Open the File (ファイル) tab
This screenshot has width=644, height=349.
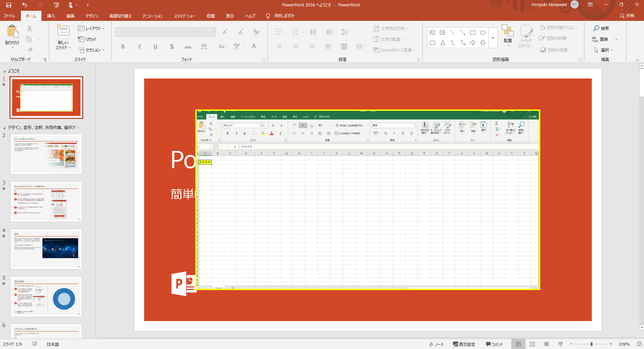tap(9, 16)
